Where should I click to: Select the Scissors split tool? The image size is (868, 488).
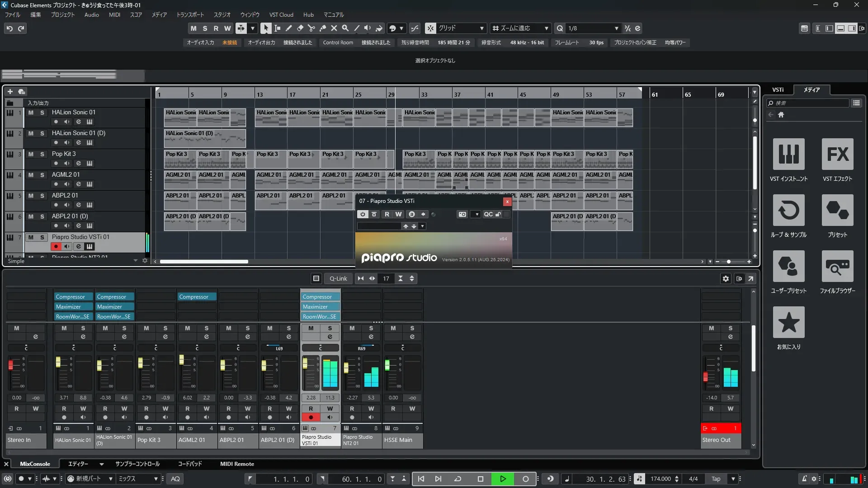[311, 28]
